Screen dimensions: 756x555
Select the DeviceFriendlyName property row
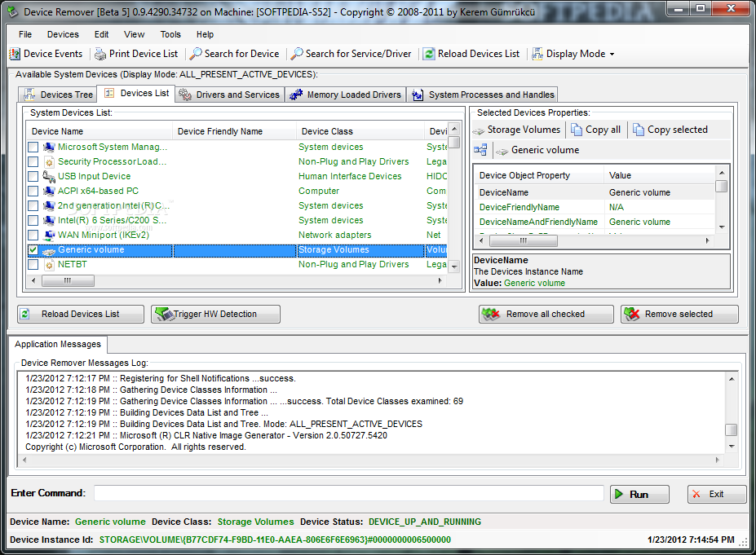595,207
